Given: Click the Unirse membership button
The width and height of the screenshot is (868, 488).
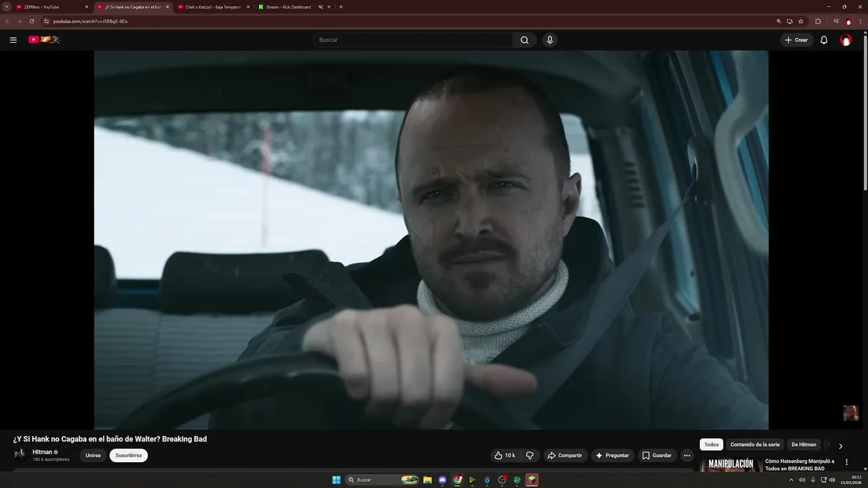Looking at the screenshot, I should pos(93,455).
